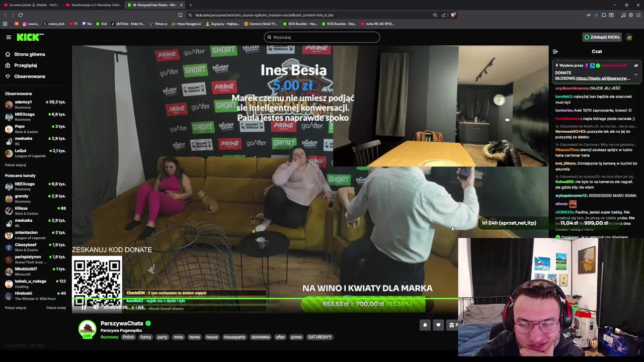This screenshot has width=644, height=362.
Task: Reload the page
Action: (x=21, y=15)
